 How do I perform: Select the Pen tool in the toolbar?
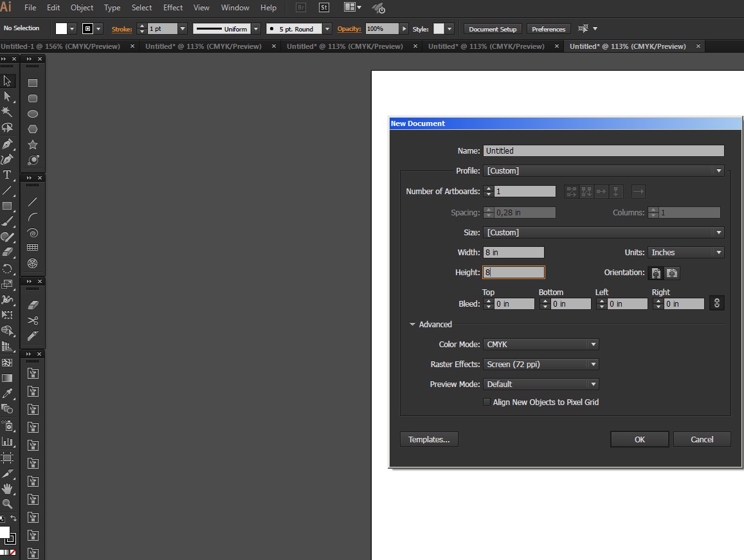7,143
